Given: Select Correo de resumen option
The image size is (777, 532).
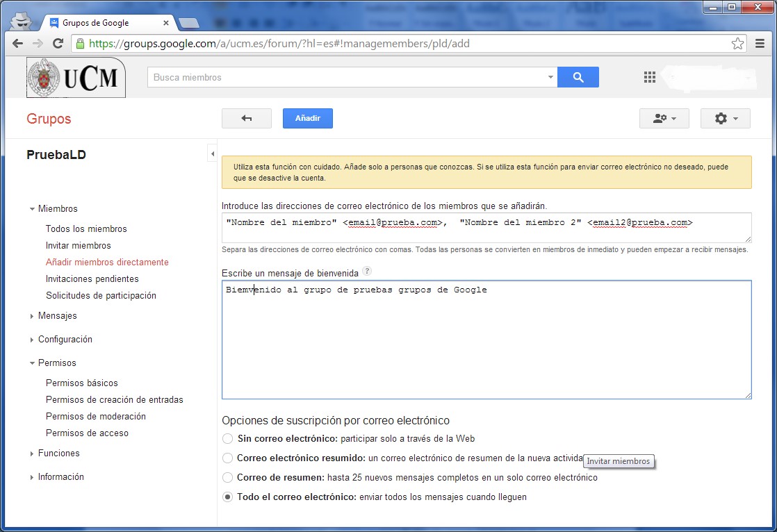Looking at the screenshot, I should (x=227, y=478).
